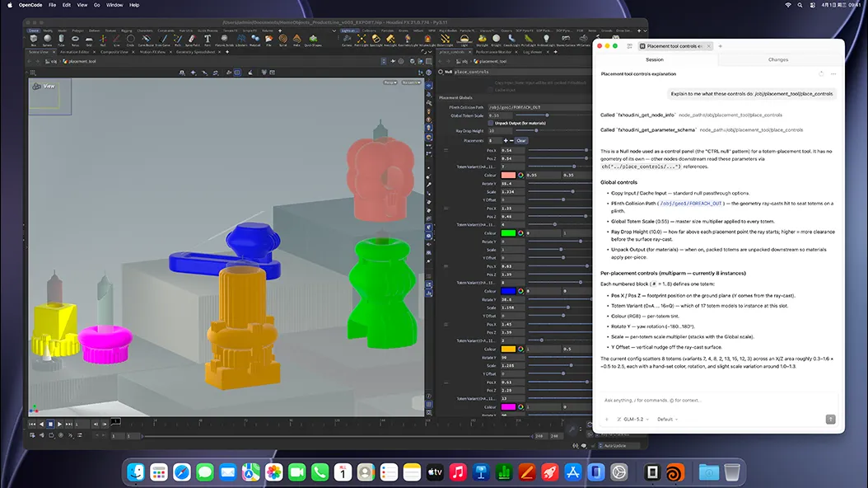Select the Null shelf tool
Screen dimensions: 868x488
click(x=103, y=41)
